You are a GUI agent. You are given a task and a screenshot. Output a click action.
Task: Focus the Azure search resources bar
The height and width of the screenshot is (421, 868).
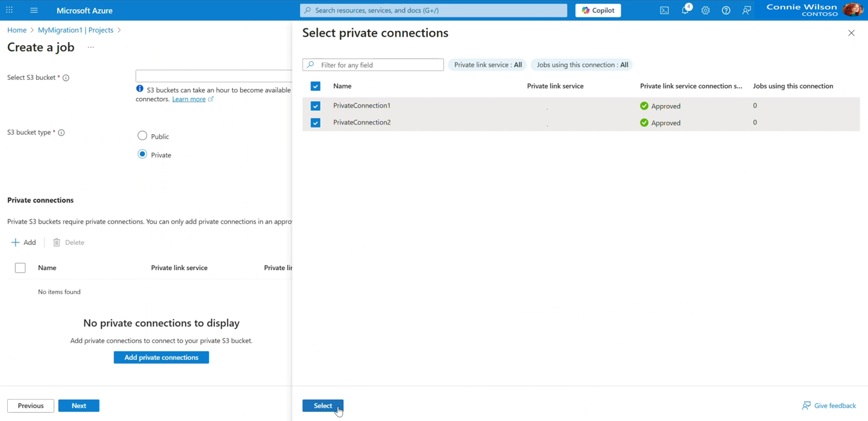tap(434, 10)
